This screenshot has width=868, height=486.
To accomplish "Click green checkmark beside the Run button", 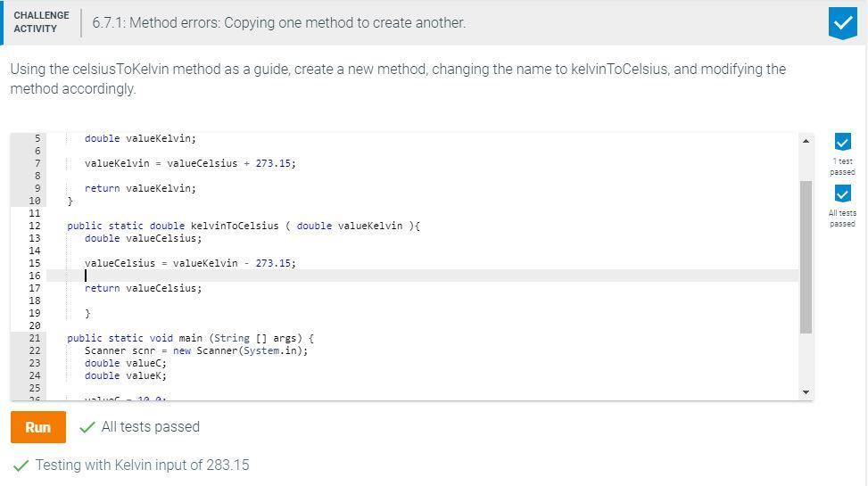I will 87,427.
